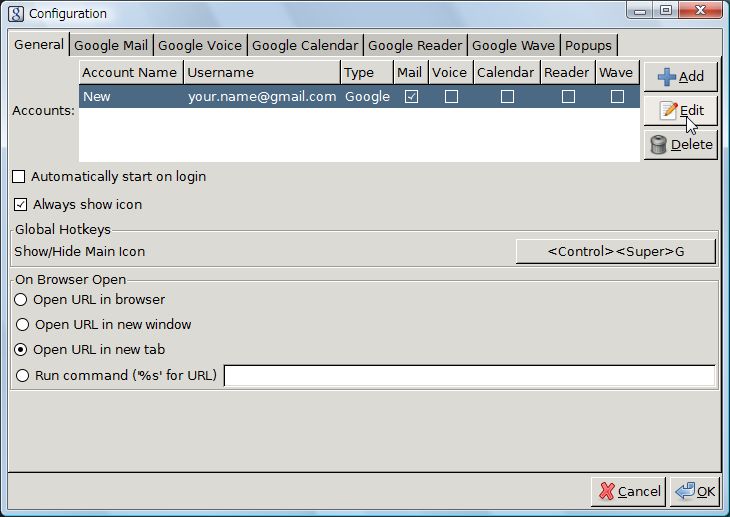The height and width of the screenshot is (517, 730).
Task: Sort by Account Name column header
Action: pyautogui.click(x=131, y=73)
